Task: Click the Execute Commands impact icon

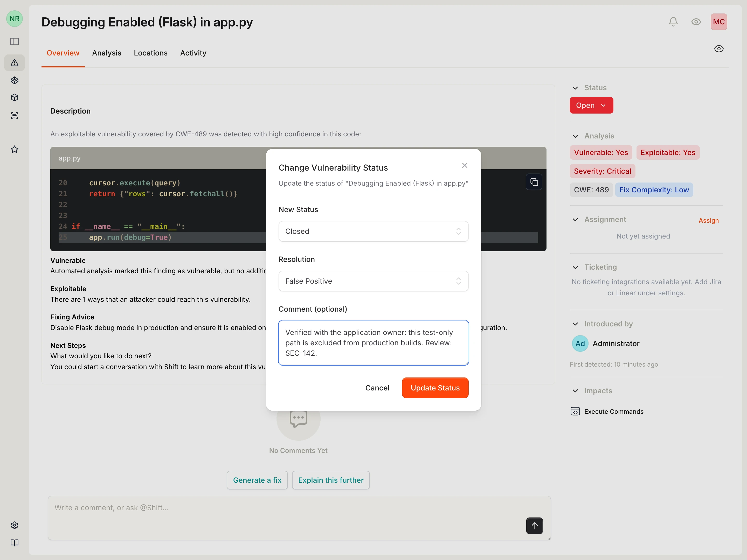Action: [575, 411]
